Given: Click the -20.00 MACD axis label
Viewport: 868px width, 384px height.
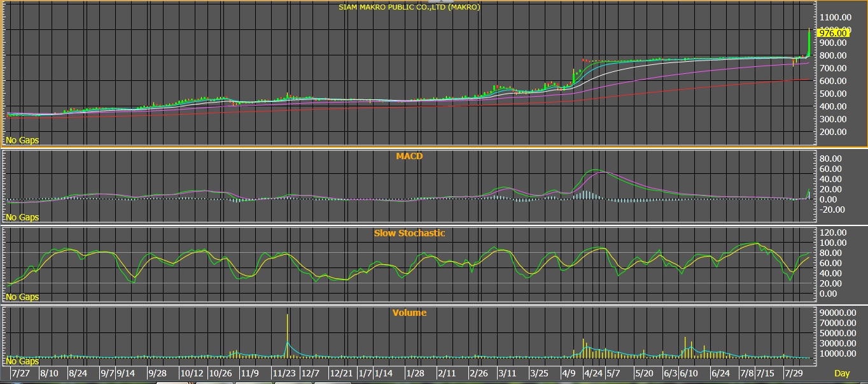Looking at the screenshot, I should point(833,210).
